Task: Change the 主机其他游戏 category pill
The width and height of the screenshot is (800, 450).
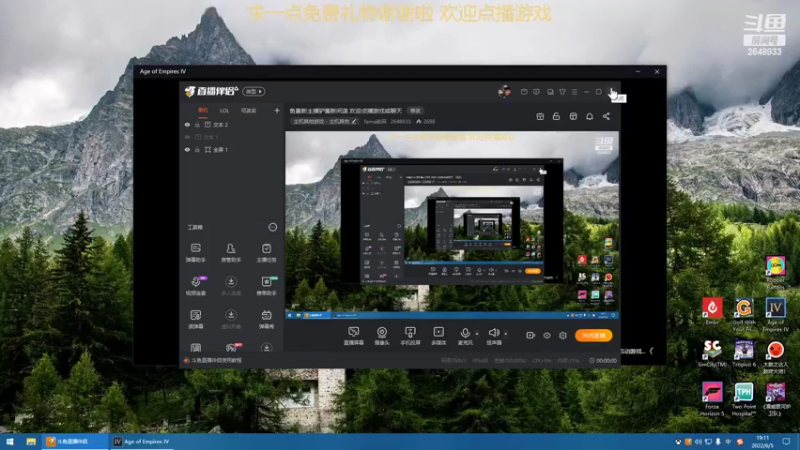Action: pos(324,121)
